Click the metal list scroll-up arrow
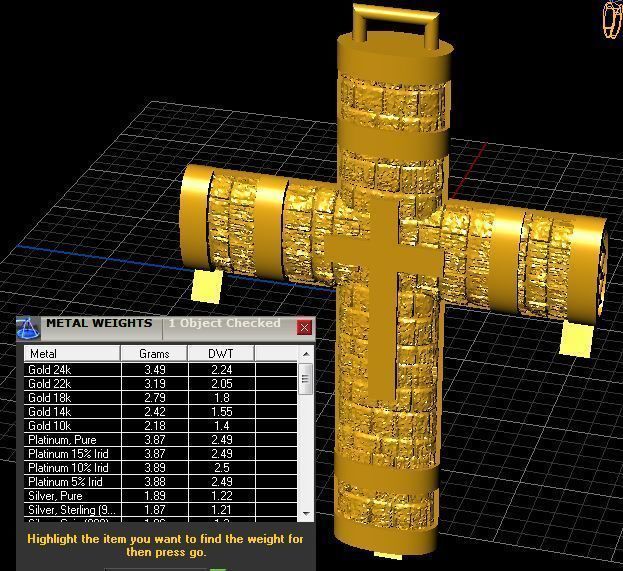 [x=306, y=354]
